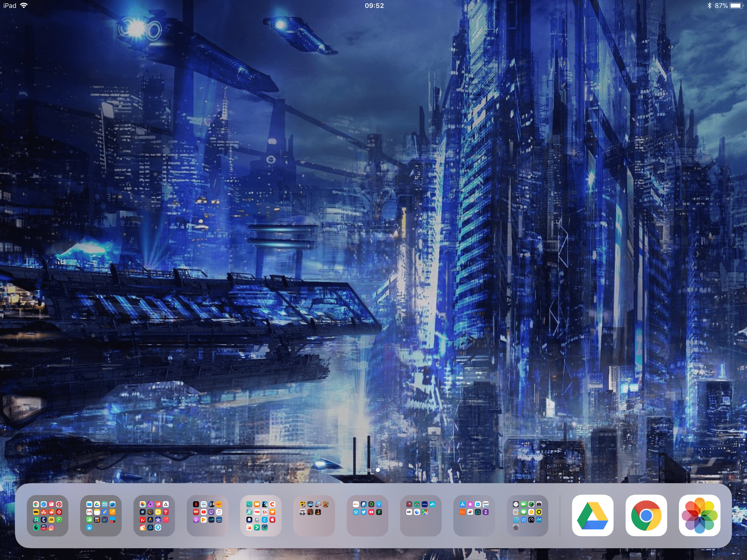
Task: Tap the iPad label in status bar
Action: 10,6
